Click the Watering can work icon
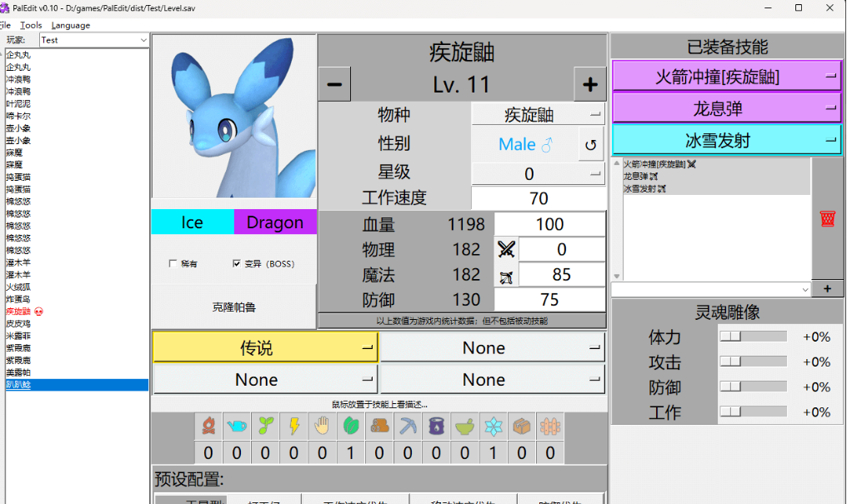Image resolution: width=847 pixels, height=504 pixels. pos(237,427)
